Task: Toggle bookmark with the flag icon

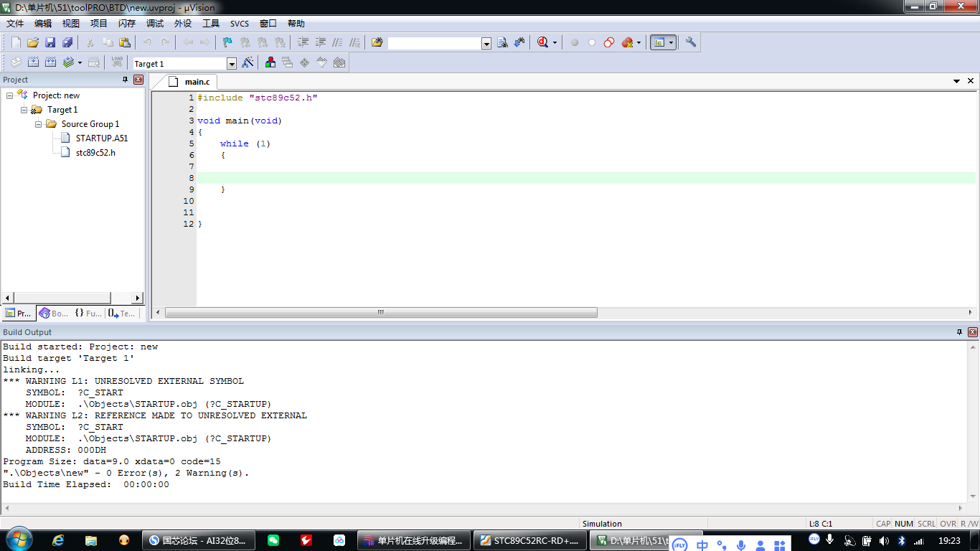Action: point(227,43)
